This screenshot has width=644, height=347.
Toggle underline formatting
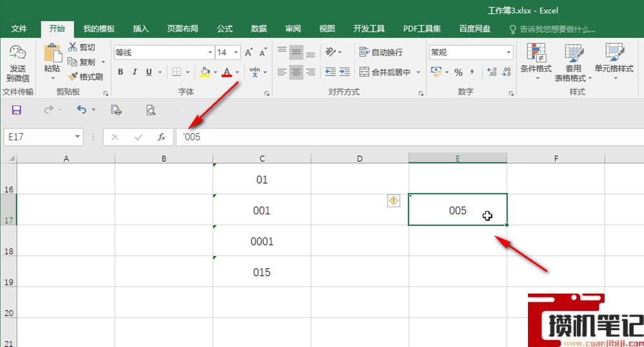[x=149, y=72]
